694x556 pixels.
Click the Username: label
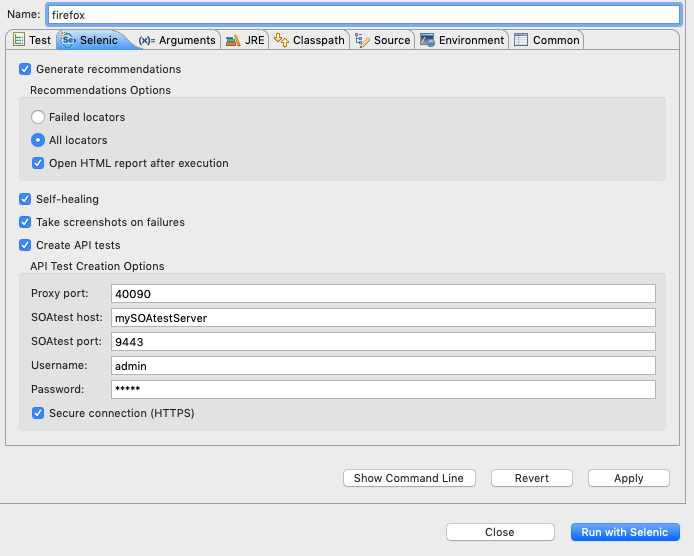[x=59, y=365]
